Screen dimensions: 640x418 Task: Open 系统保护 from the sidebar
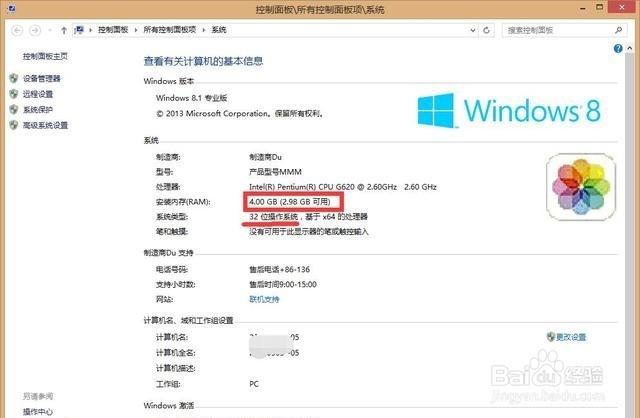38,110
